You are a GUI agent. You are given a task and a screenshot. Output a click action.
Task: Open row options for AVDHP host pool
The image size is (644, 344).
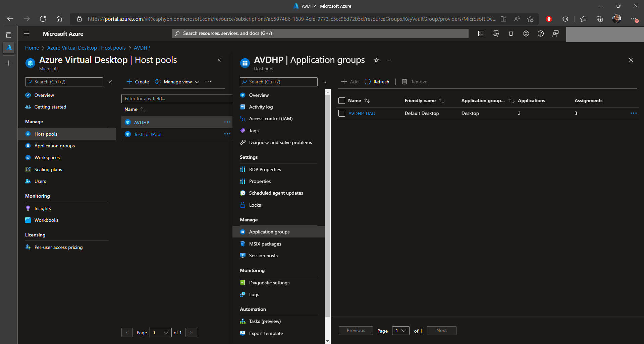point(227,122)
